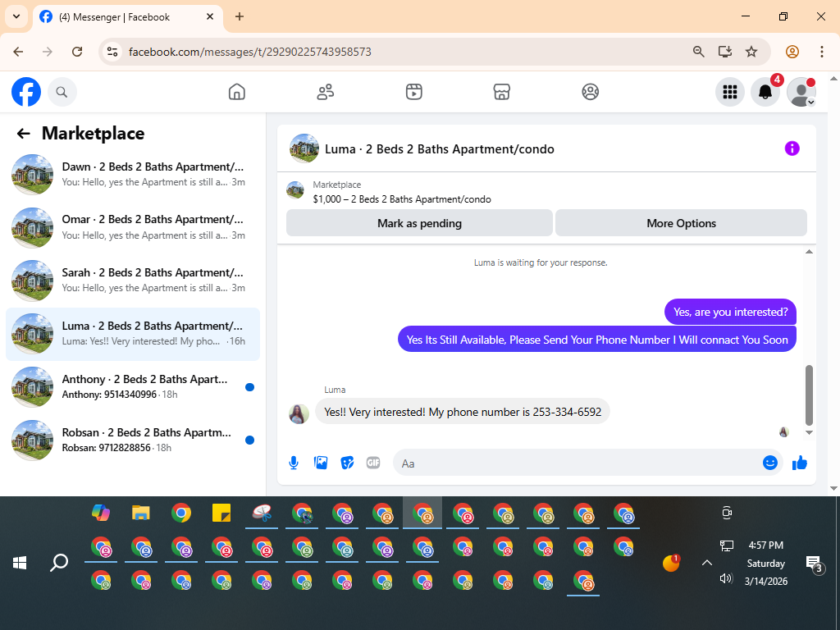The width and height of the screenshot is (840, 630).
Task: Open More Options for the listing
Action: coord(681,223)
